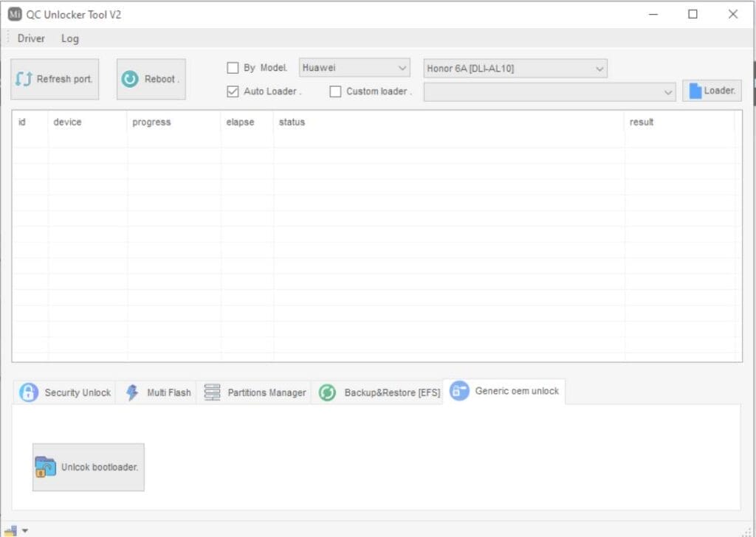Enable the By Model checkbox
The image size is (756, 537).
pos(233,68)
